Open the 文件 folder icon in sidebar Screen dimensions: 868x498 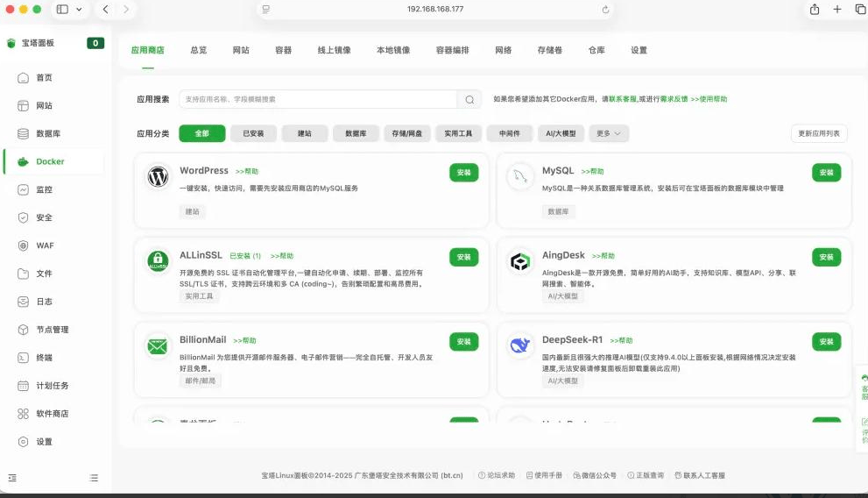pos(23,274)
